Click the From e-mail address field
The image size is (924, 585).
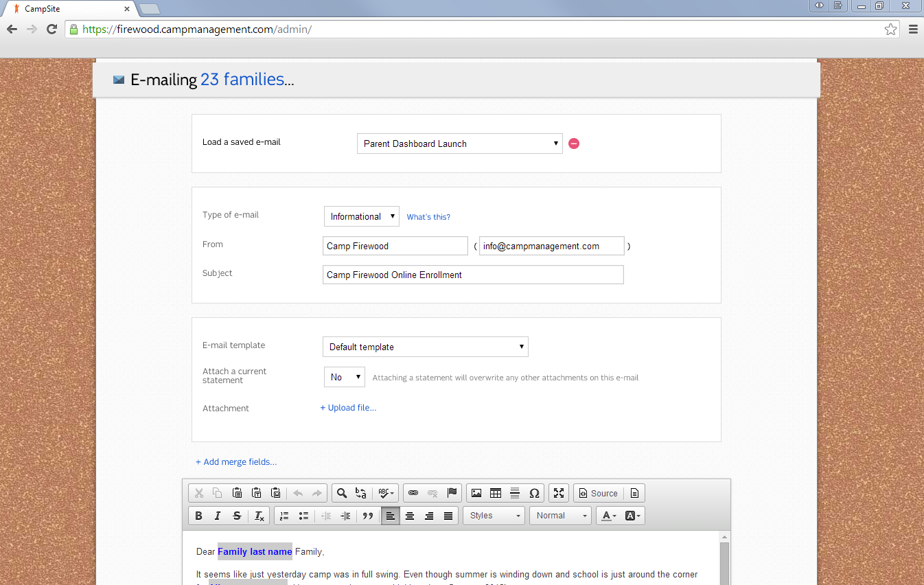point(552,246)
